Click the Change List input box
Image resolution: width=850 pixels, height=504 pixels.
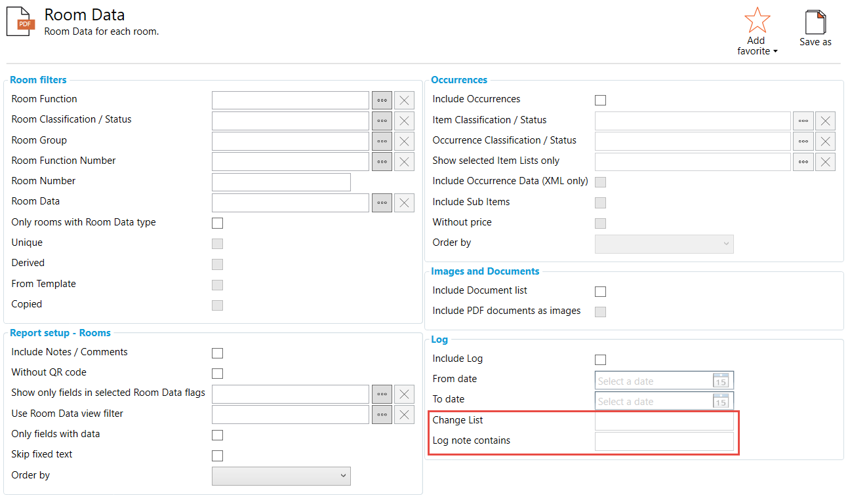click(x=664, y=421)
